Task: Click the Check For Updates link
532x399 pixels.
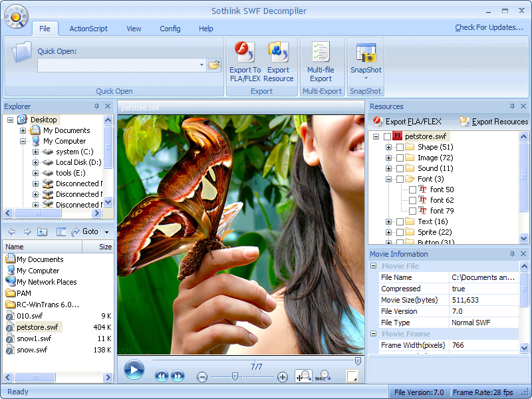Action: click(x=489, y=28)
